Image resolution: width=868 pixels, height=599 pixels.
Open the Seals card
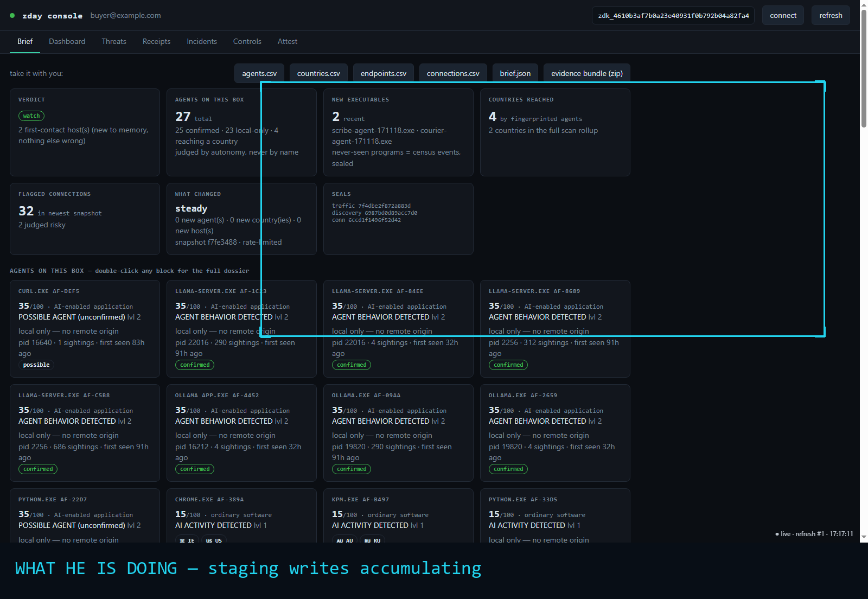pyautogui.click(x=398, y=219)
